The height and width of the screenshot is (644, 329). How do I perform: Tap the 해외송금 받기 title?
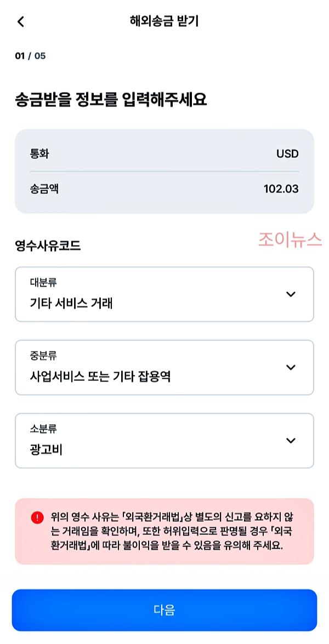click(x=164, y=22)
